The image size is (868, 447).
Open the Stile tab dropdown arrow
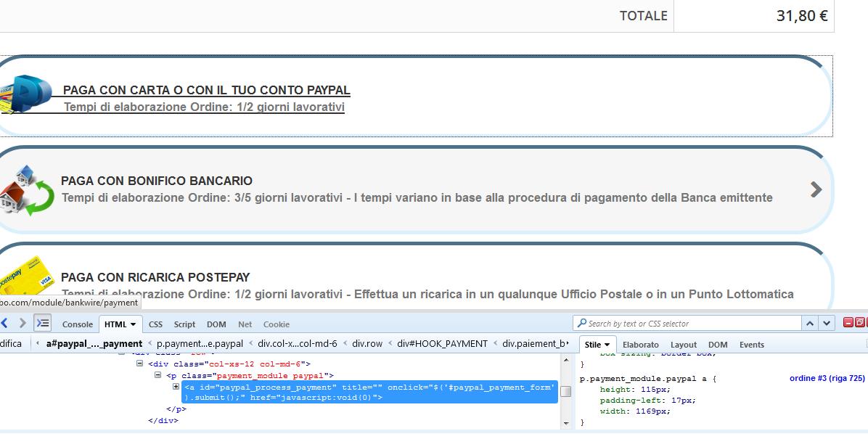click(x=607, y=345)
